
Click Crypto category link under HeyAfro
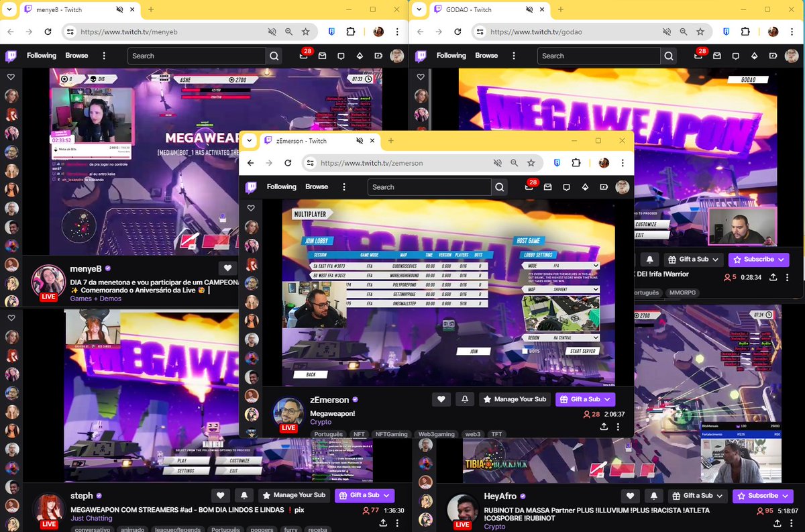[x=495, y=527]
